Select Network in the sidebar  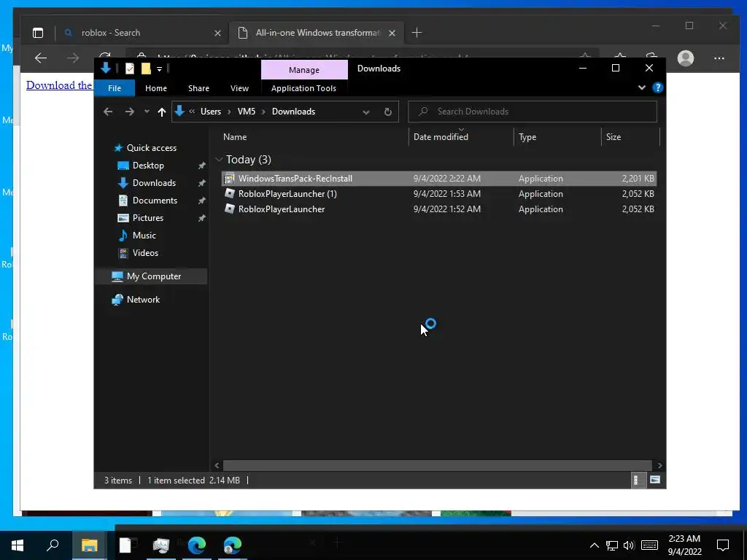click(x=143, y=300)
